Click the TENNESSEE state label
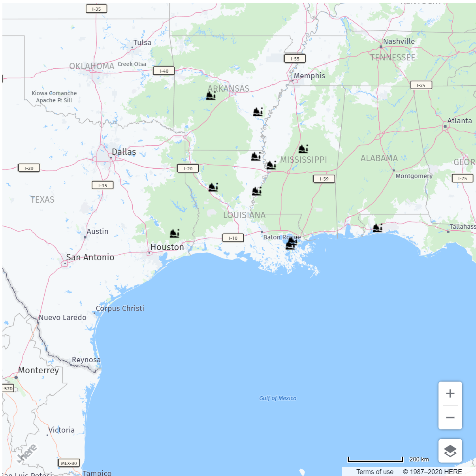 pos(393,58)
